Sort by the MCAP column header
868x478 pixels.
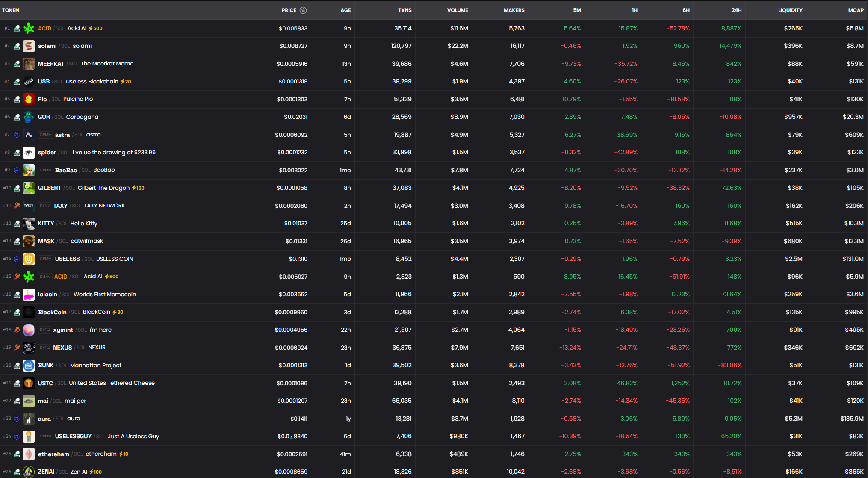pos(856,10)
